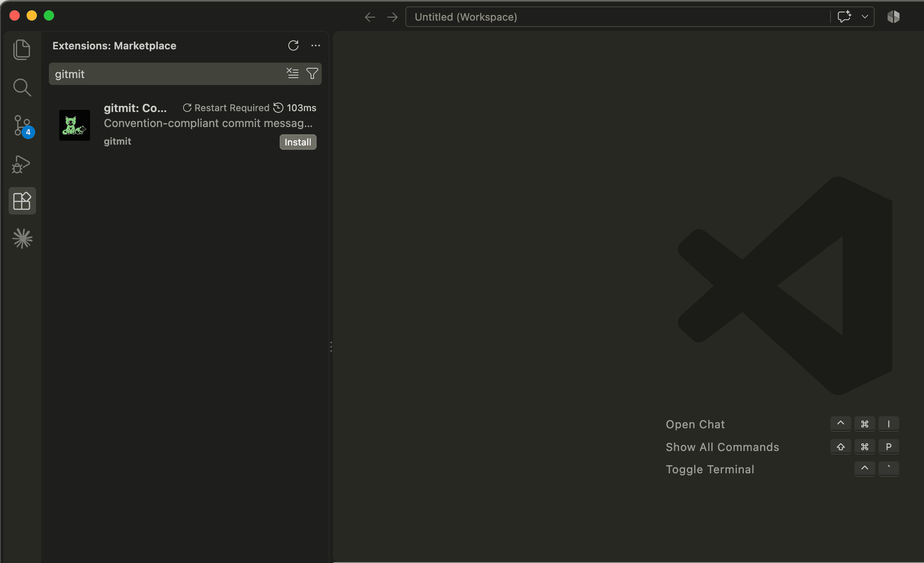Go back using navigation arrow

pyautogui.click(x=370, y=17)
